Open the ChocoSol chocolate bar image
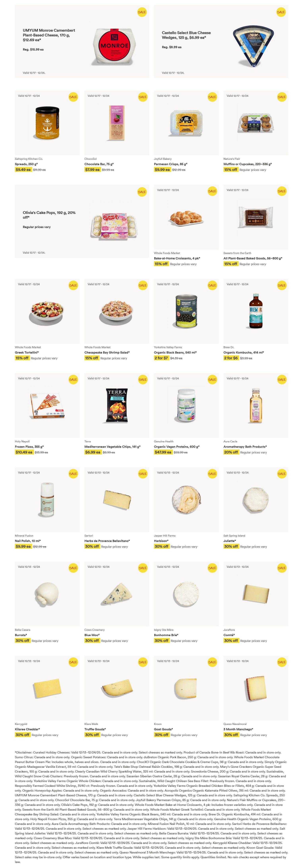The width and height of the screenshot is (302, 868). click(x=117, y=123)
